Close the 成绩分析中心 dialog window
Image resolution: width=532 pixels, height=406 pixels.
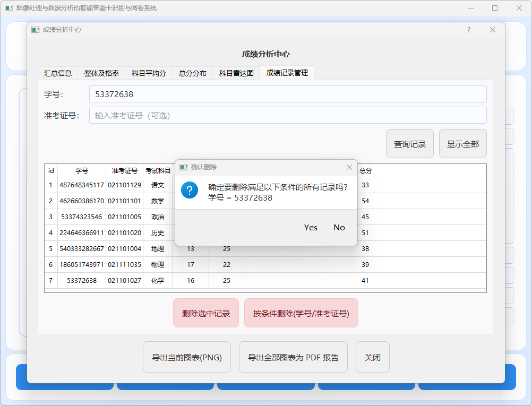(492, 30)
